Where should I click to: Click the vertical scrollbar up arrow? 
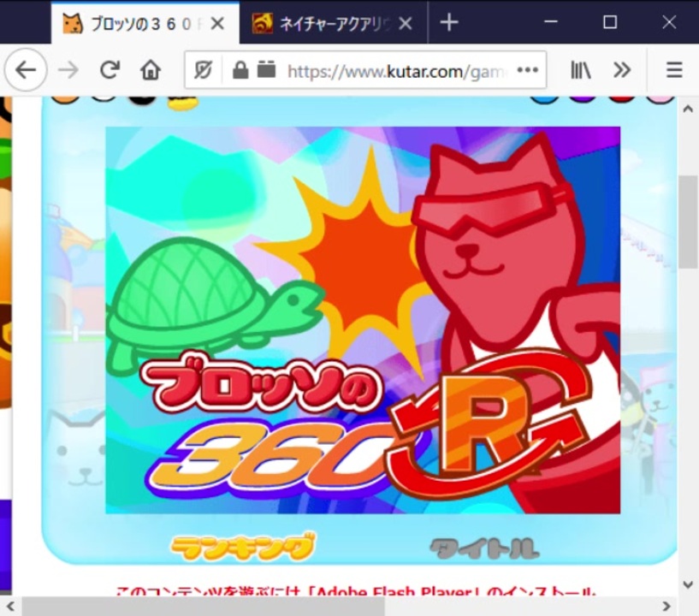[688, 109]
